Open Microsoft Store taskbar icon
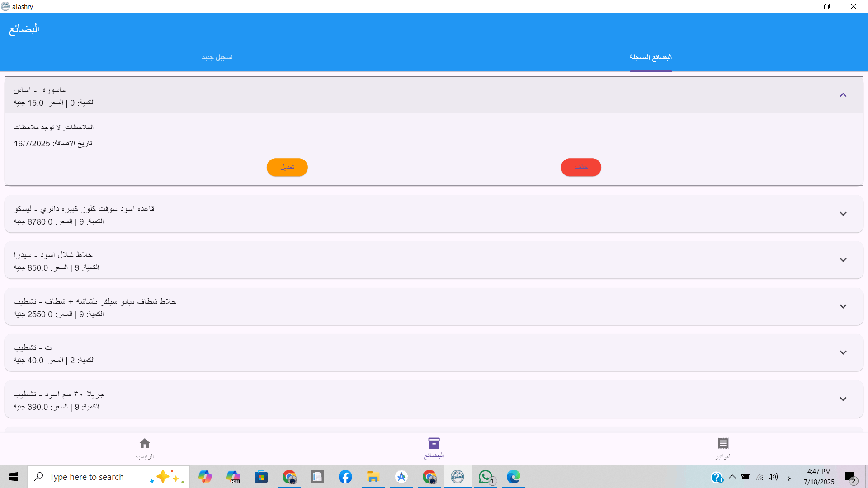This screenshot has width=868, height=488. 261,477
